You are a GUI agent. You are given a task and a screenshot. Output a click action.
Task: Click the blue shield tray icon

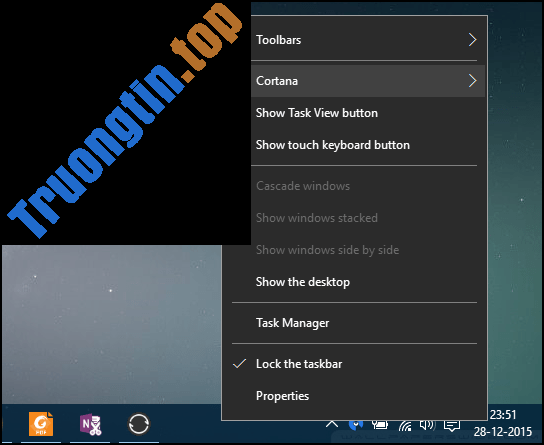tap(356, 425)
